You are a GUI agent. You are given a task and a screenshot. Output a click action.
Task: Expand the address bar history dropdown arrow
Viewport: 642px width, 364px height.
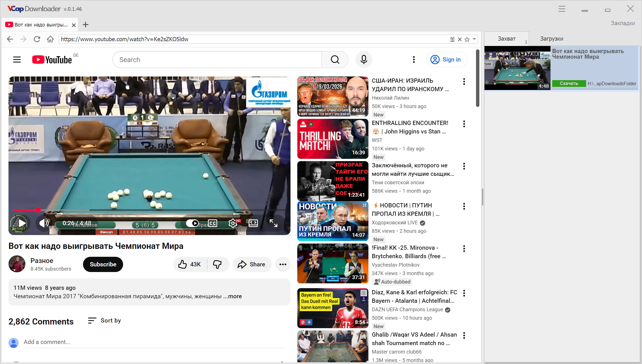(x=474, y=39)
